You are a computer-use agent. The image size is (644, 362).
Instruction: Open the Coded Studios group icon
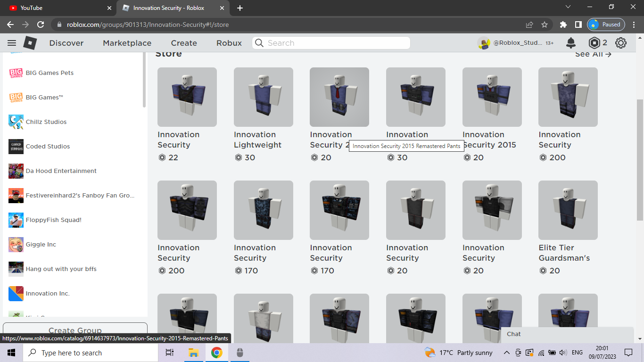coord(16,146)
